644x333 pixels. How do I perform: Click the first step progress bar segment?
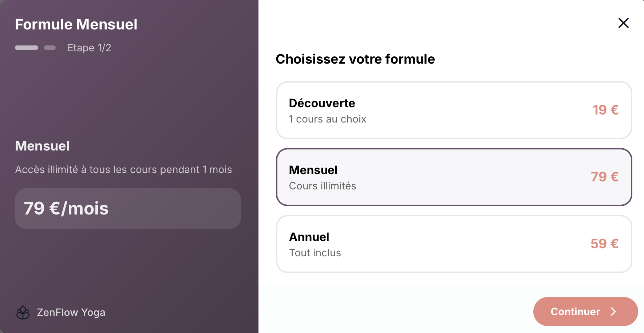[27, 48]
